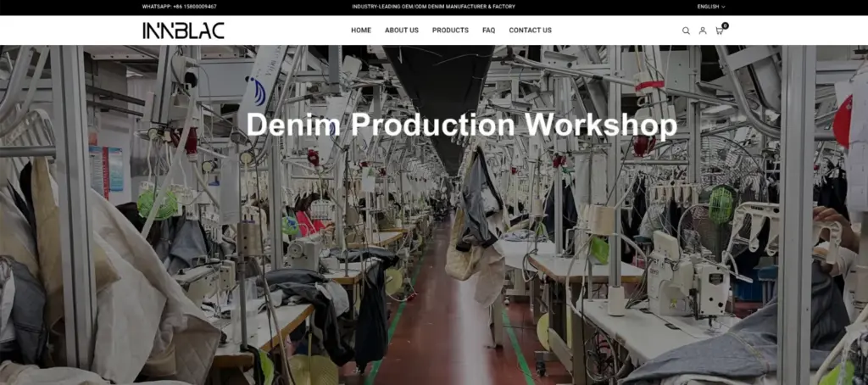Click the INNBLAC logo

(x=183, y=31)
